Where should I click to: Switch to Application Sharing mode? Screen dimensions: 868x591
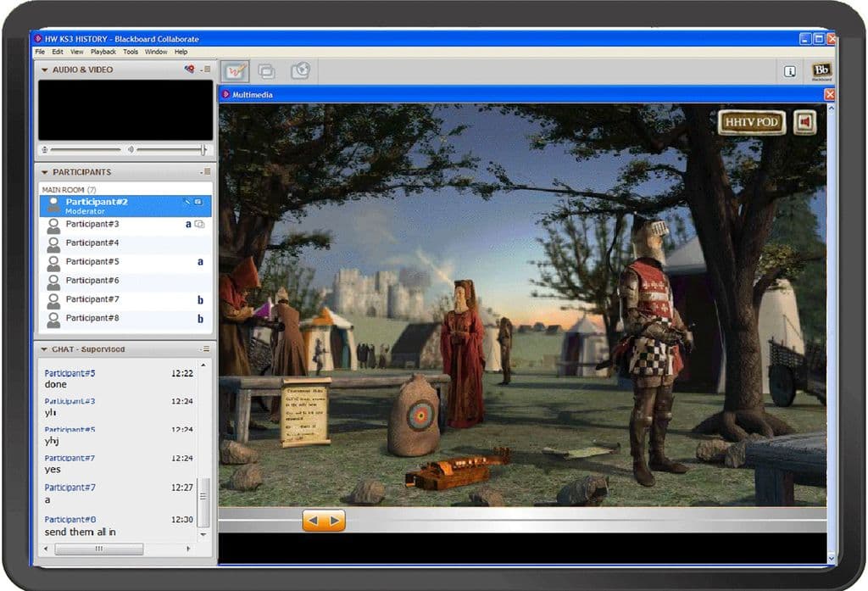point(266,71)
